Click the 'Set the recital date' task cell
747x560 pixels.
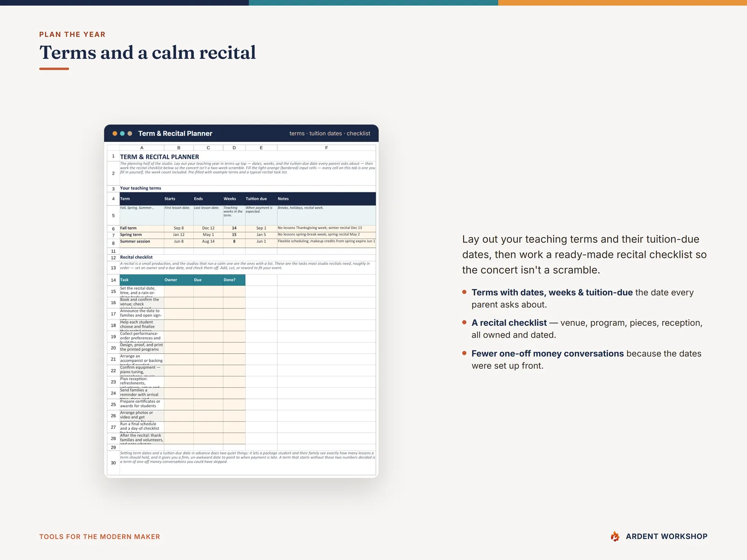point(142,291)
